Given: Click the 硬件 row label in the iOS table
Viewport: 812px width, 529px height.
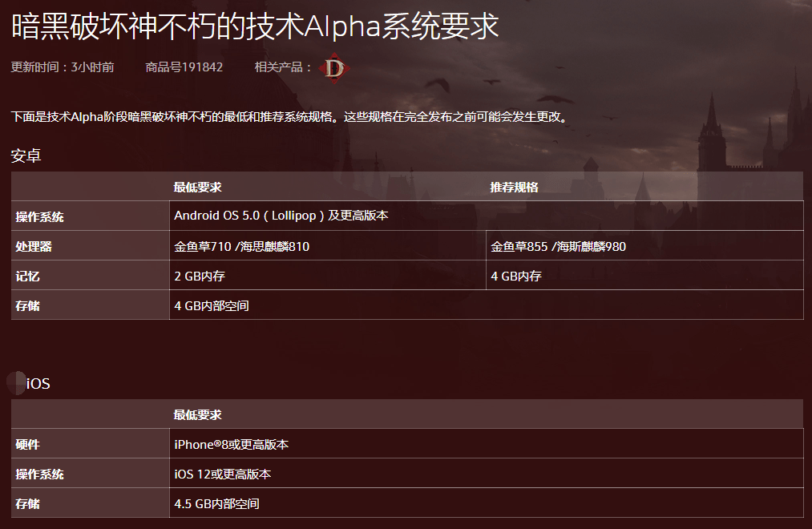Looking at the screenshot, I should pyautogui.click(x=29, y=443).
